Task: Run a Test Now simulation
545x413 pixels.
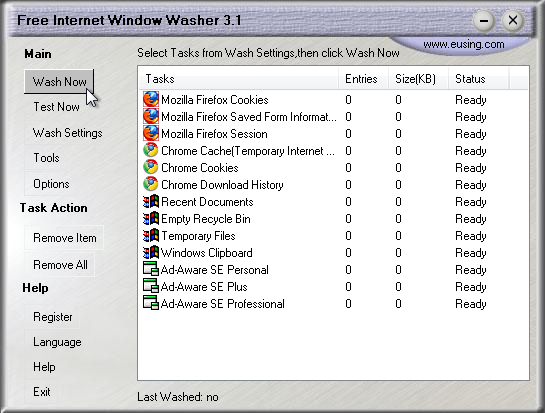Action: click(56, 107)
